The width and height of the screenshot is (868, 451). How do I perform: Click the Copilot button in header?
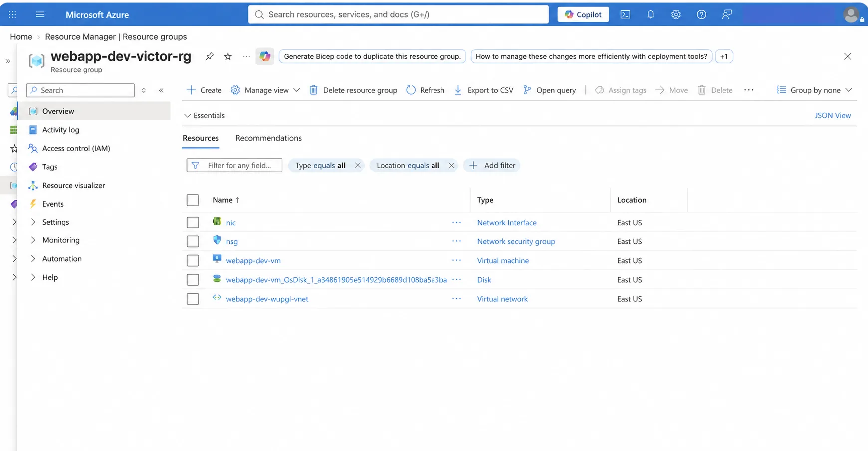coord(583,14)
